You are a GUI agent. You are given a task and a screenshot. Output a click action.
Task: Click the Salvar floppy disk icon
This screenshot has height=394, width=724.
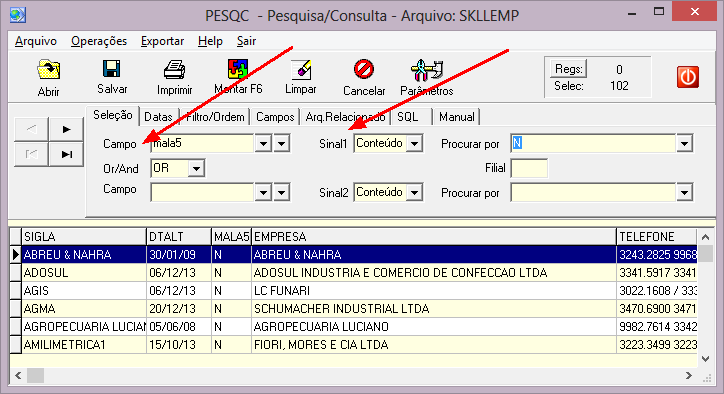pyautogui.click(x=111, y=69)
